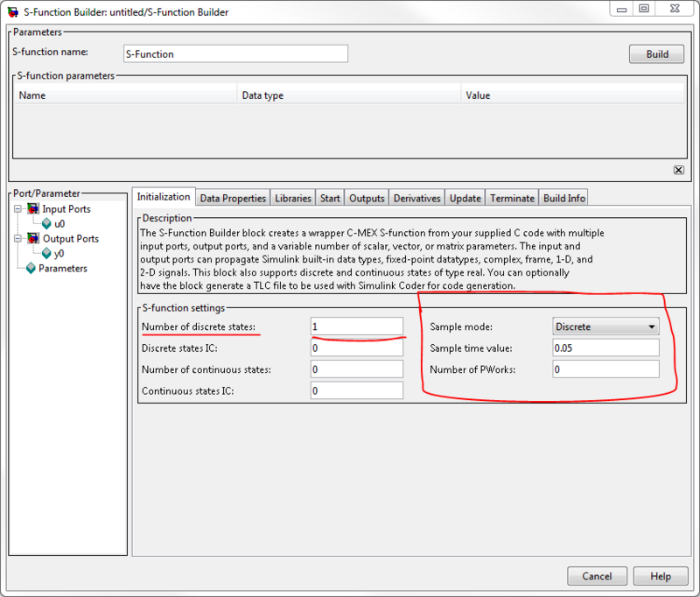Open the Build Info tab
This screenshot has height=597, width=700.
pos(563,199)
